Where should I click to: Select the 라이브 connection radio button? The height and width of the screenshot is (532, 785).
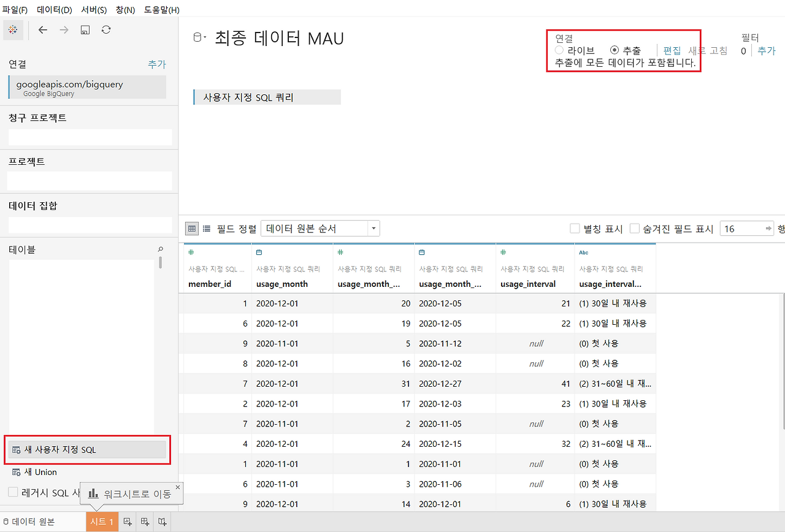559,50
